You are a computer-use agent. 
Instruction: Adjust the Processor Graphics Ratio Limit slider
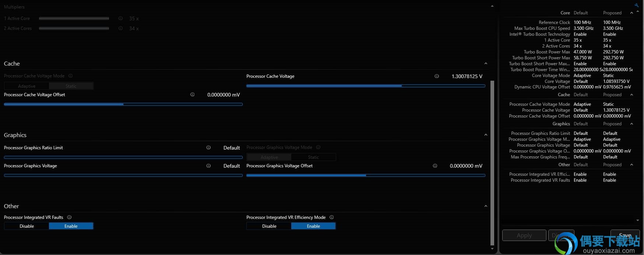tap(123, 157)
